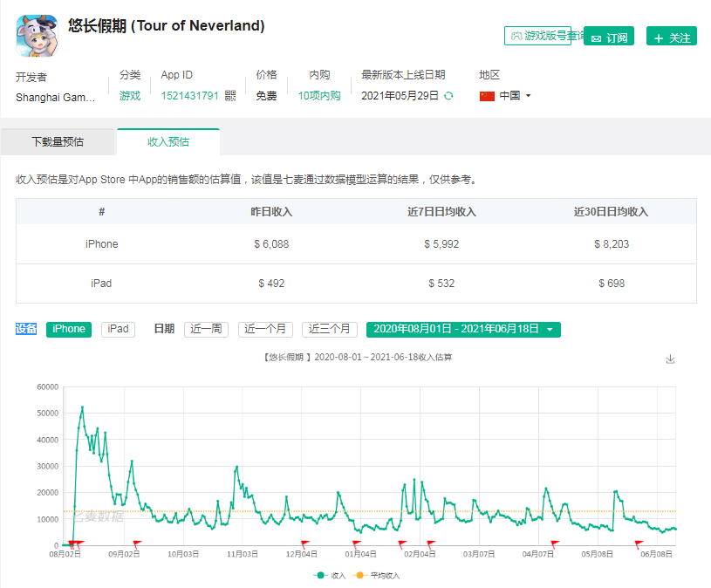This screenshot has height=588, width=711.
Task: Click the iPad 昨日收入 value $ 492
Action: [271, 284]
